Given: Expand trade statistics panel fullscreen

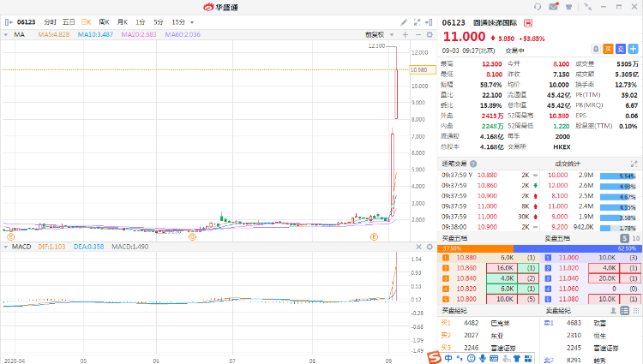Looking at the screenshot, I should coord(634,164).
